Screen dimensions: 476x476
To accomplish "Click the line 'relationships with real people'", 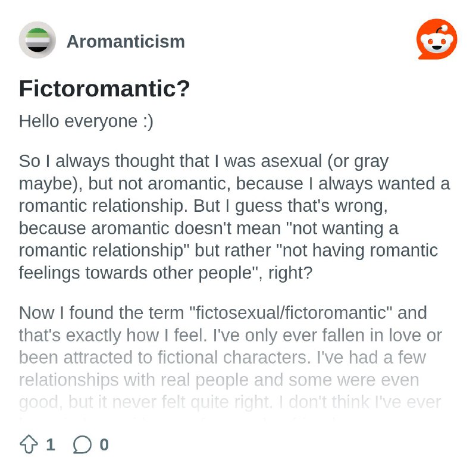I will point(133,380).
